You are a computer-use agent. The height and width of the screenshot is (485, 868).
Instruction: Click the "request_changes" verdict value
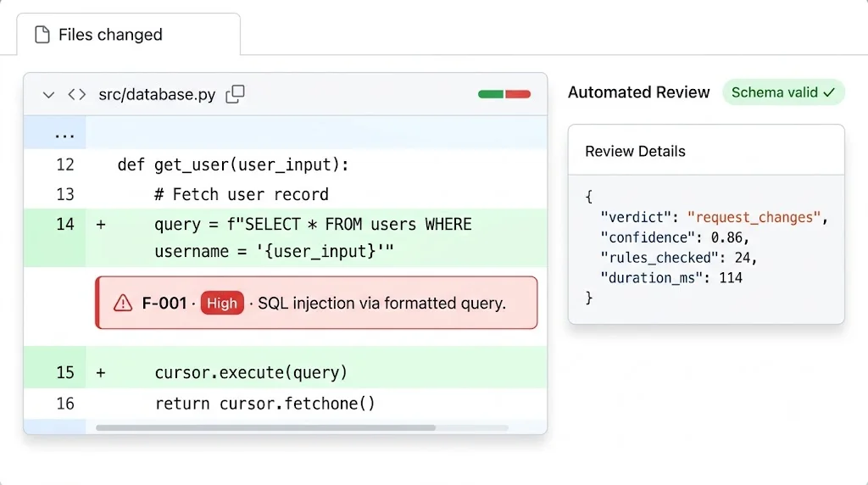[x=754, y=218]
